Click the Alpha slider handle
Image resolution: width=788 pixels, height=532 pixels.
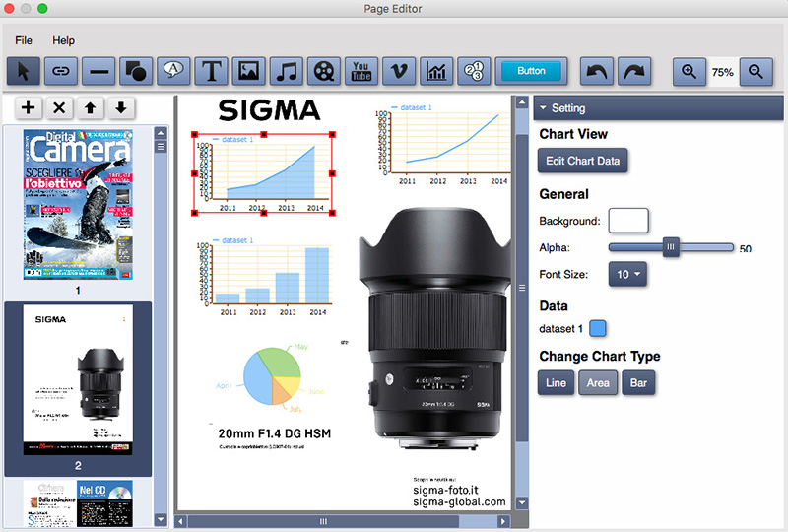click(671, 247)
